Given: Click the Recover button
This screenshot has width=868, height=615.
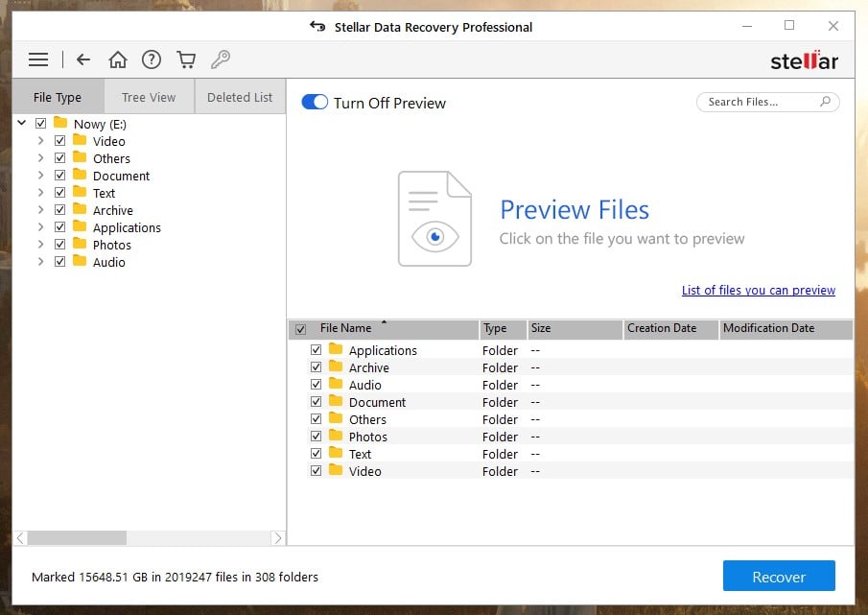Looking at the screenshot, I should coord(779,577).
